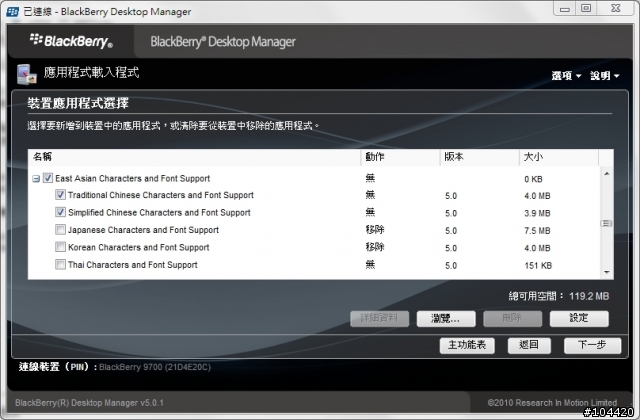Click the 下一步 next button
Screen dimensions: 640x420
[x=592, y=345]
